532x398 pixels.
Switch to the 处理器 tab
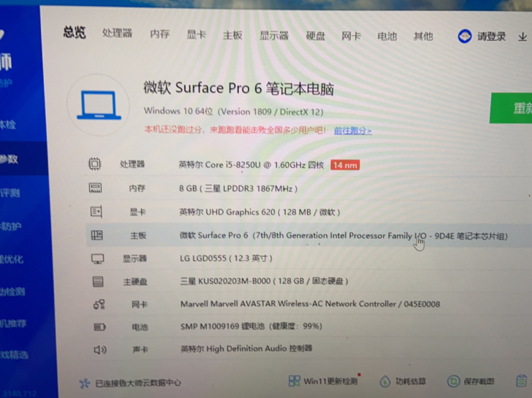118,33
